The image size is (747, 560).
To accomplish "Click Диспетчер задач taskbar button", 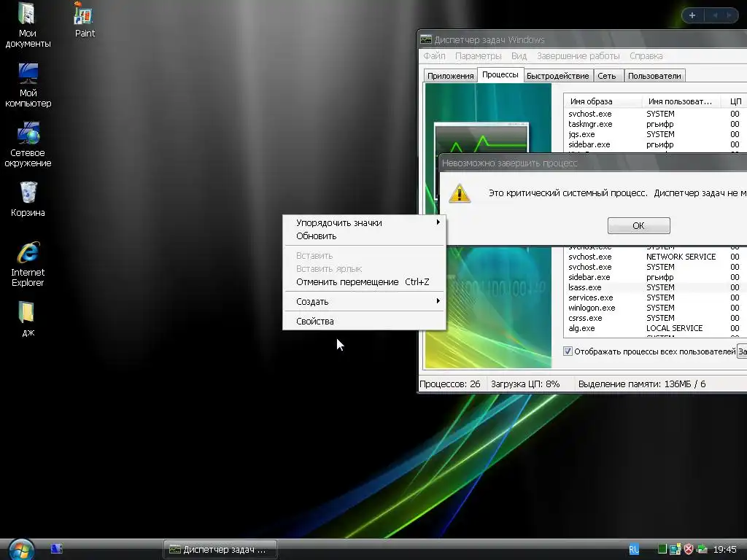I will (x=220, y=550).
